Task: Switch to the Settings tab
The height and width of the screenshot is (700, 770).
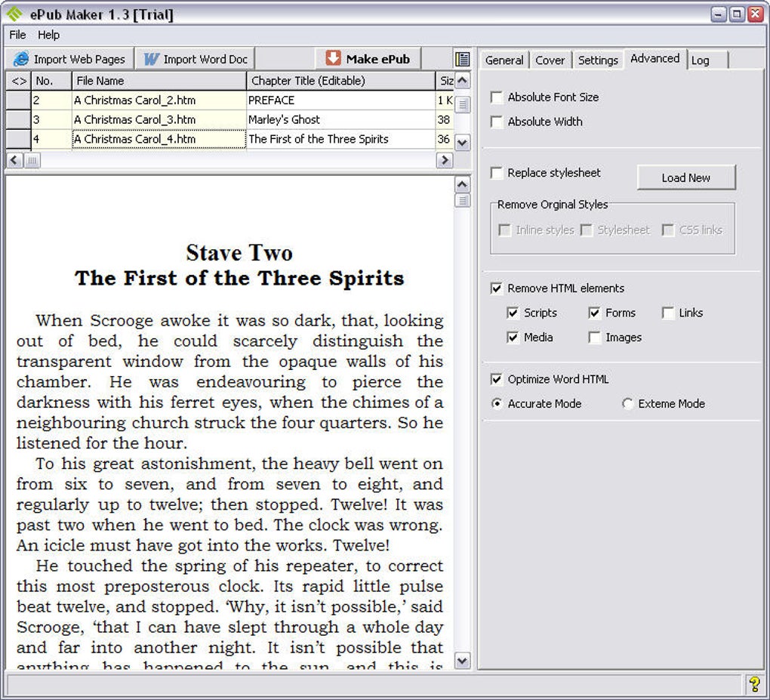Action: click(x=598, y=60)
